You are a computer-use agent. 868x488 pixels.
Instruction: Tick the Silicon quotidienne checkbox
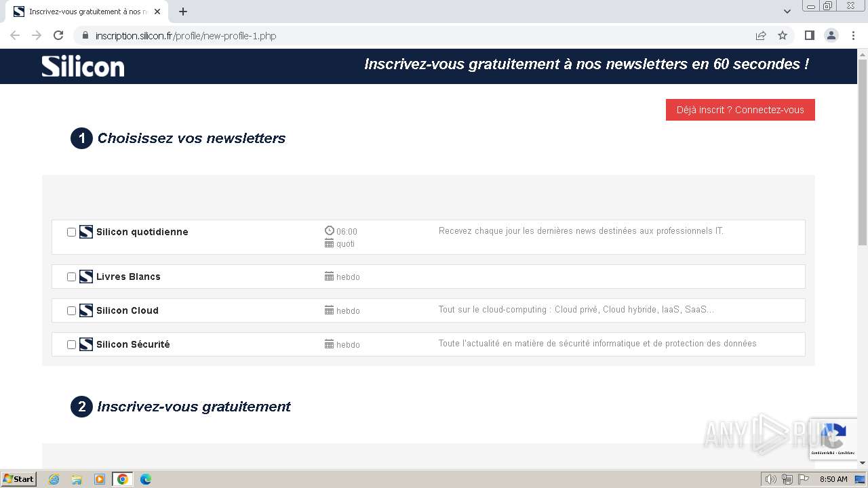tap(71, 232)
